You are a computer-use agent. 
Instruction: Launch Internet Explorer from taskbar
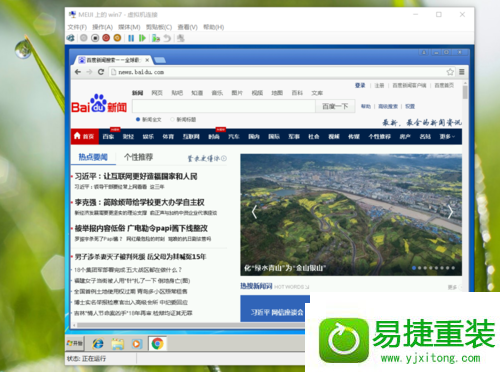point(98,344)
